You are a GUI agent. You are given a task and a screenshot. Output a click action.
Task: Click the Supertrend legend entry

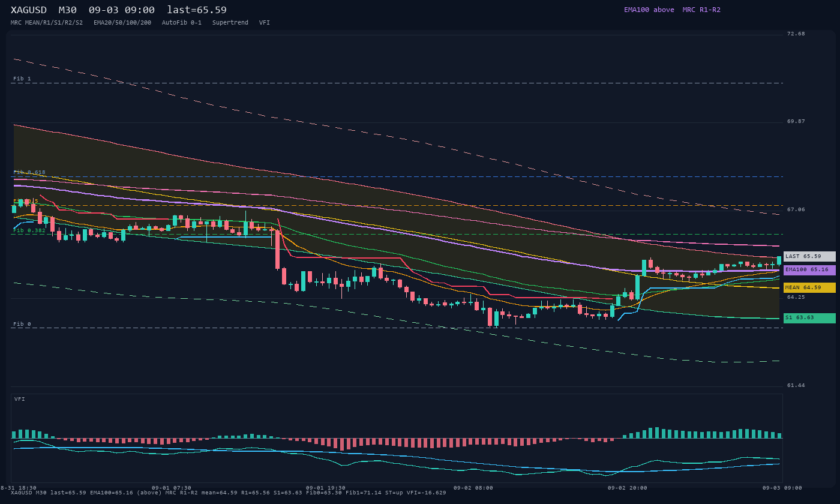point(230,23)
